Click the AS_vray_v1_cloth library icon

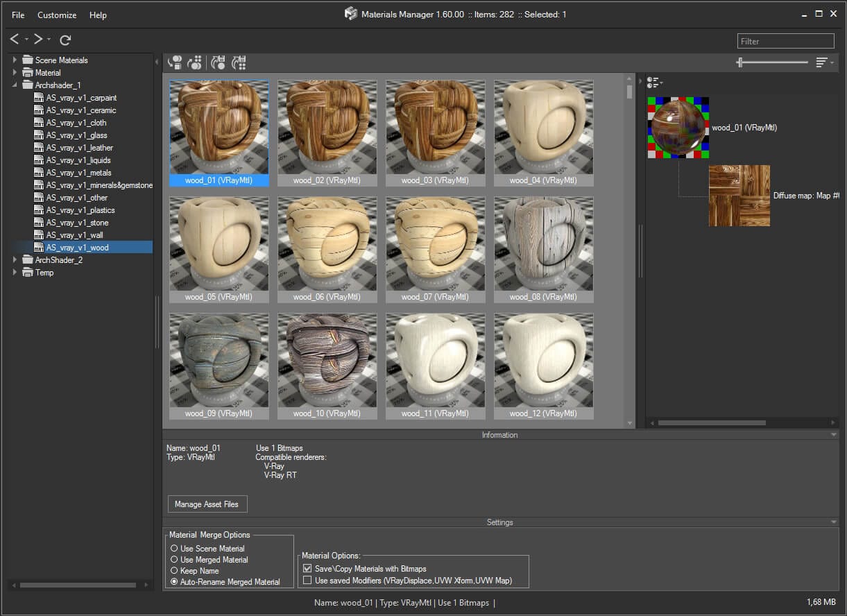[x=39, y=123]
